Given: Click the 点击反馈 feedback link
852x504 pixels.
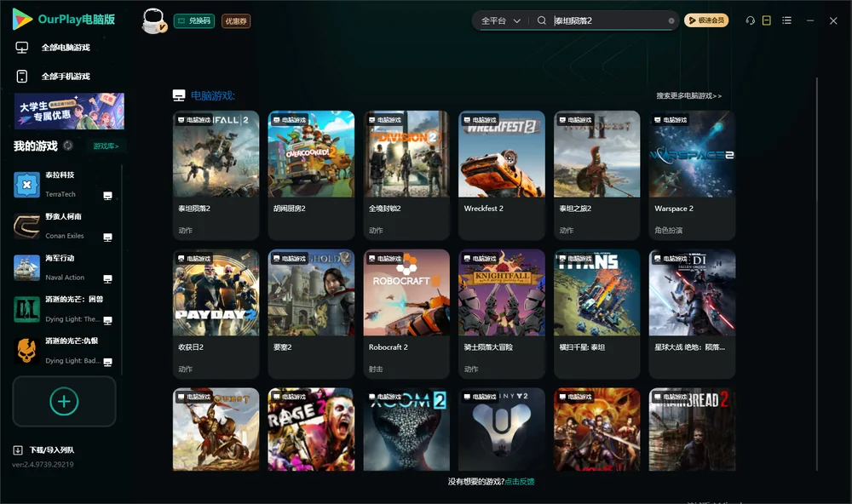Looking at the screenshot, I should [x=520, y=481].
